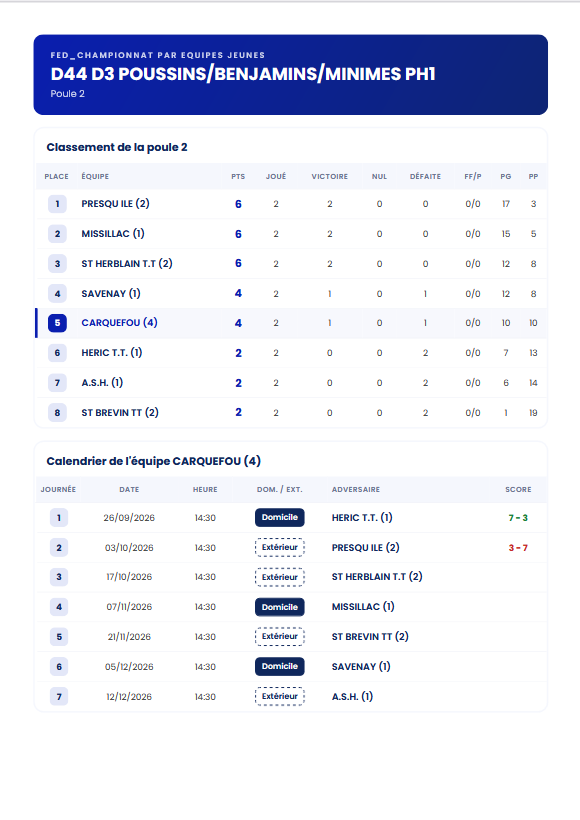Click PG value 17 for PRESQU ILE
The width and height of the screenshot is (580, 820).
coord(506,204)
